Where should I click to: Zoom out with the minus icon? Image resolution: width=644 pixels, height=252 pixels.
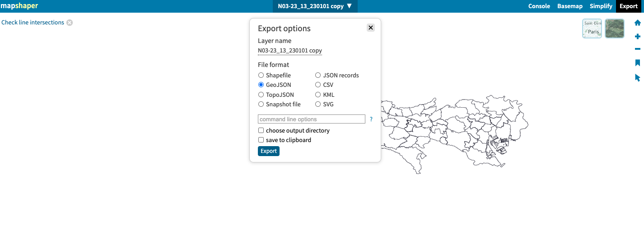pyautogui.click(x=638, y=49)
